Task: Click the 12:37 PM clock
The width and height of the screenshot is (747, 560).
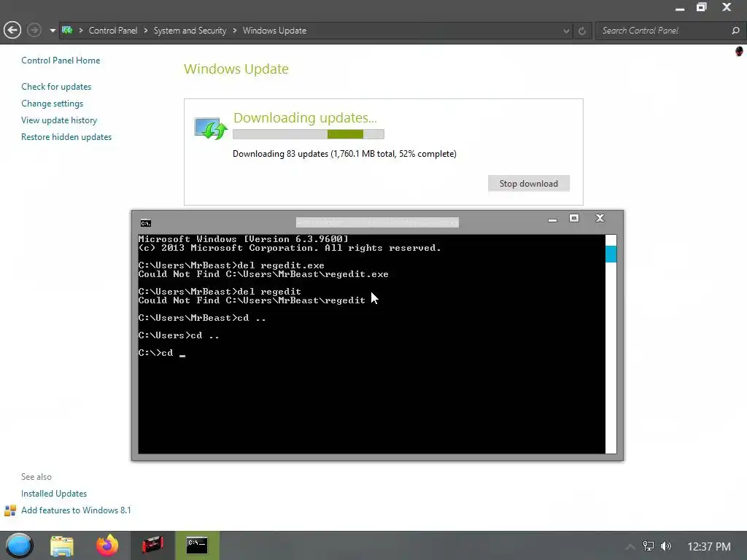Action: click(709, 547)
